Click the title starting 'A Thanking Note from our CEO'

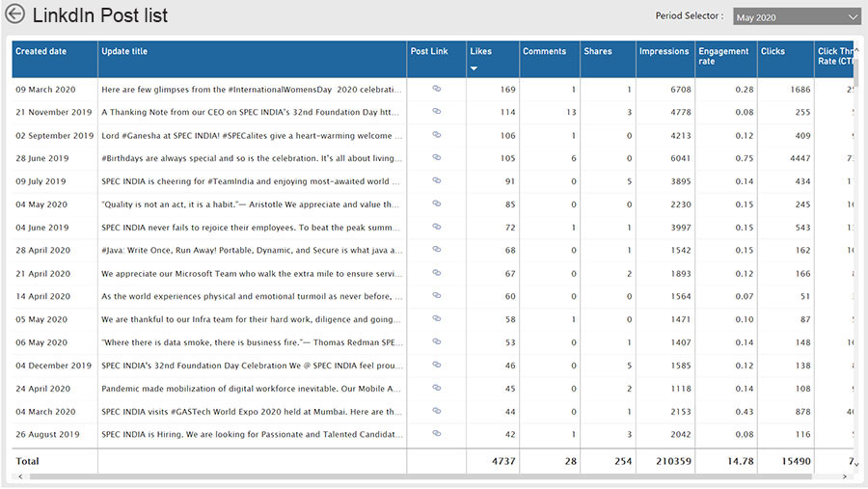click(250, 112)
